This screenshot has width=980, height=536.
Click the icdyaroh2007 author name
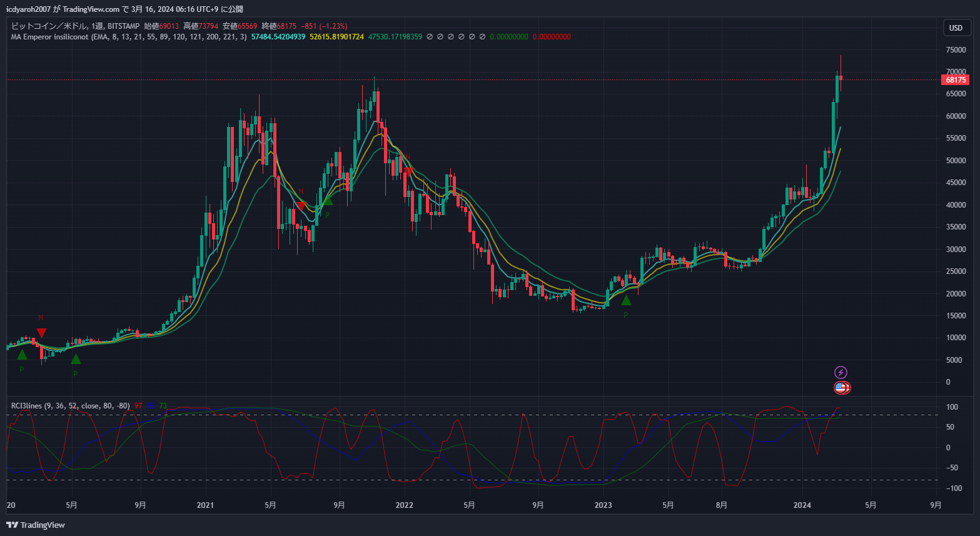tap(28, 9)
